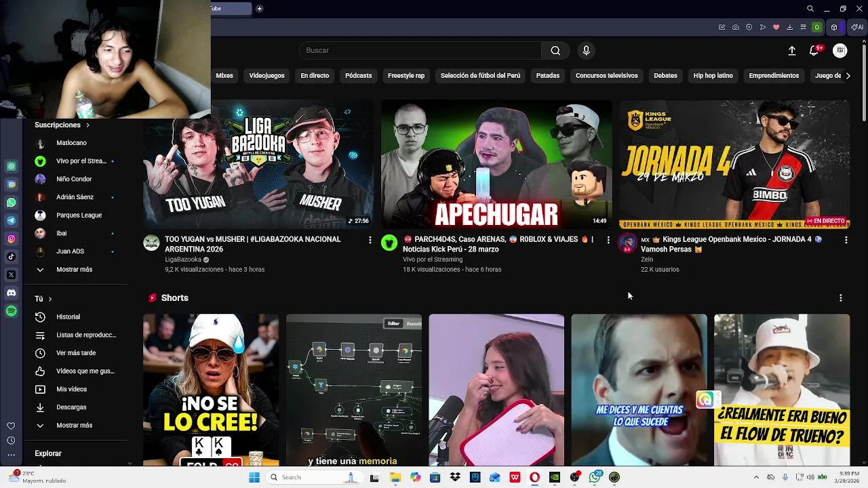Open Discord in Opera sidebar
Screen dimensions: 868x488
[12, 293]
